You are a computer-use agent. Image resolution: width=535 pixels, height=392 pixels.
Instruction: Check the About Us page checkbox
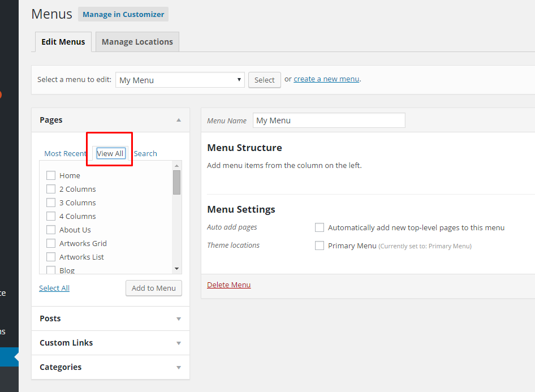click(x=51, y=230)
